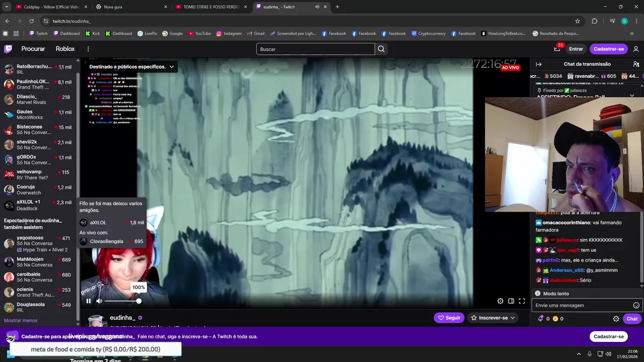Open the Prime loot notifications icon
Screen dimensions: 644x362
(557, 49)
